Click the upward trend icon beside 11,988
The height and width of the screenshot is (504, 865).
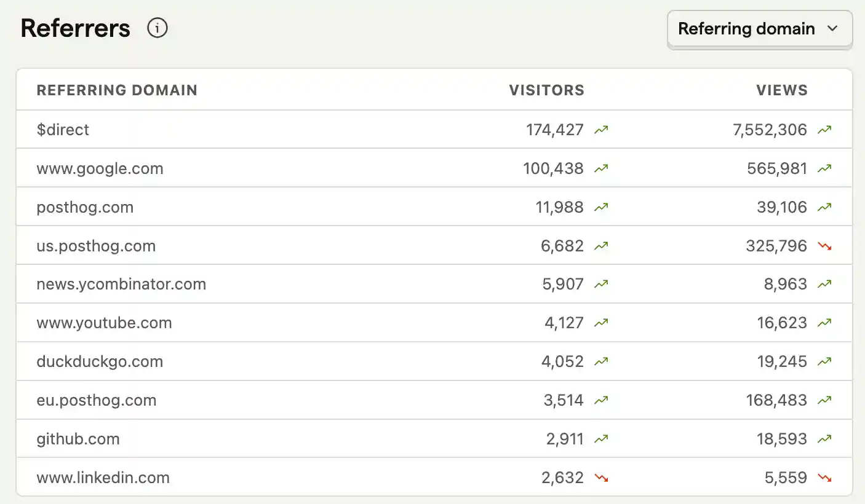pos(601,207)
